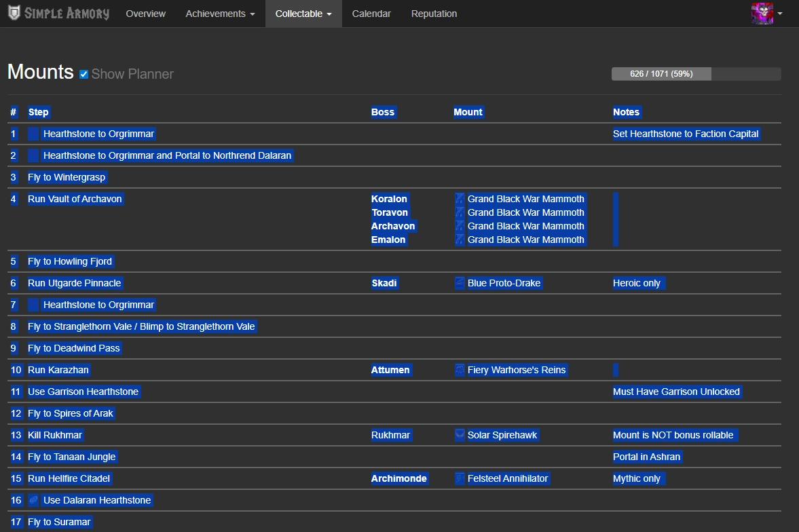Click the Fly to Wintergrasp step

(67, 177)
